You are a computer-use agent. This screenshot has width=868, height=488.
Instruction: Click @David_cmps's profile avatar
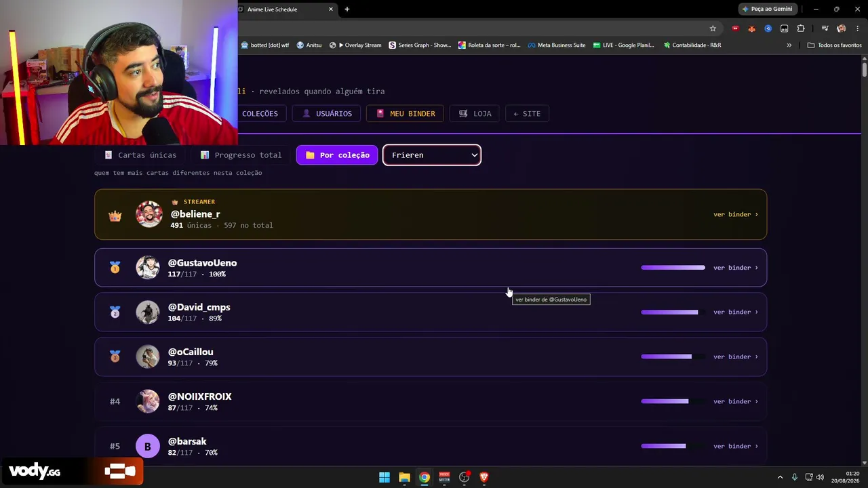(148, 312)
